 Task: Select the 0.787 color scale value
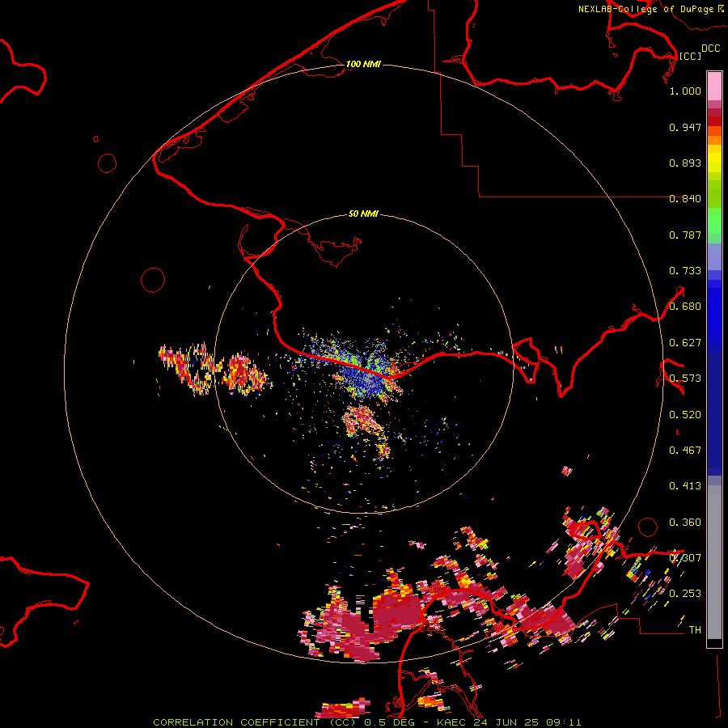pos(685,235)
